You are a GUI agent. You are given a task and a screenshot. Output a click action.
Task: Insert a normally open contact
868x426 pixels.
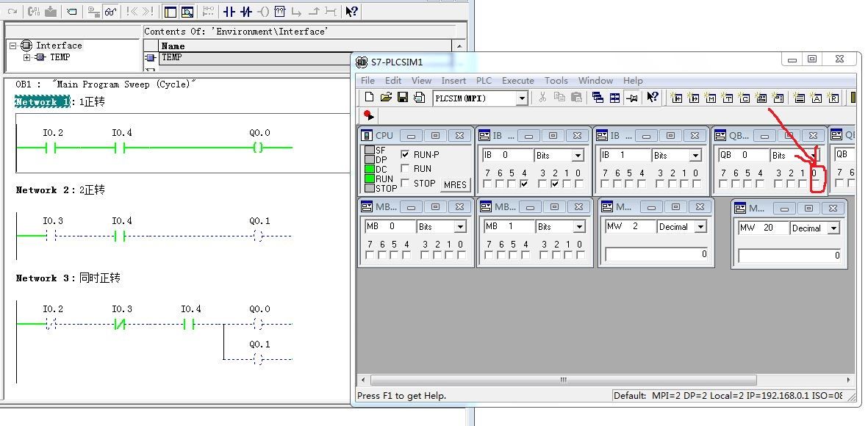[229, 12]
